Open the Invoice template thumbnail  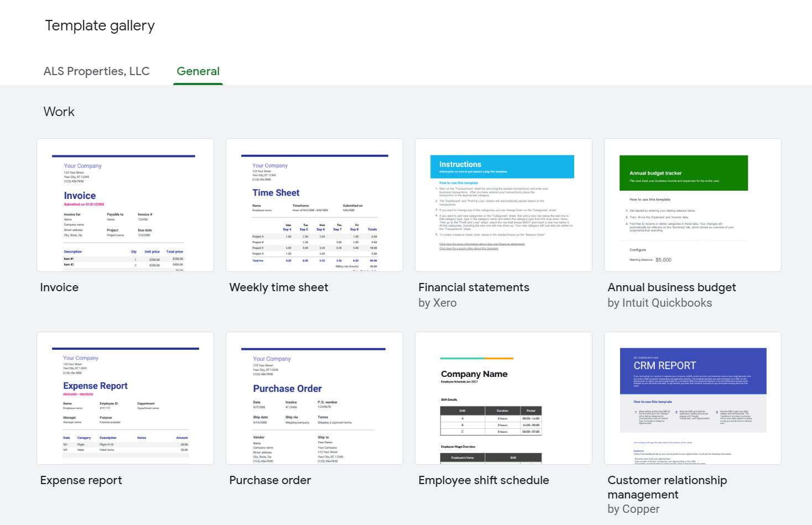(x=125, y=205)
